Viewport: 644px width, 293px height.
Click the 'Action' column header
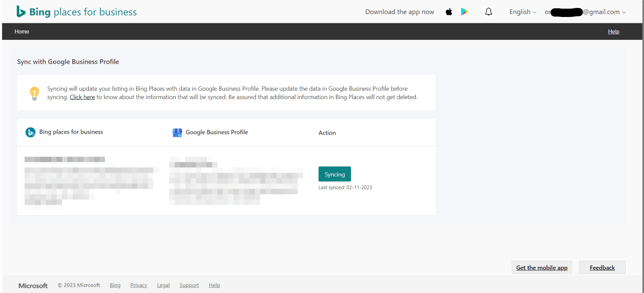(327, 133)
